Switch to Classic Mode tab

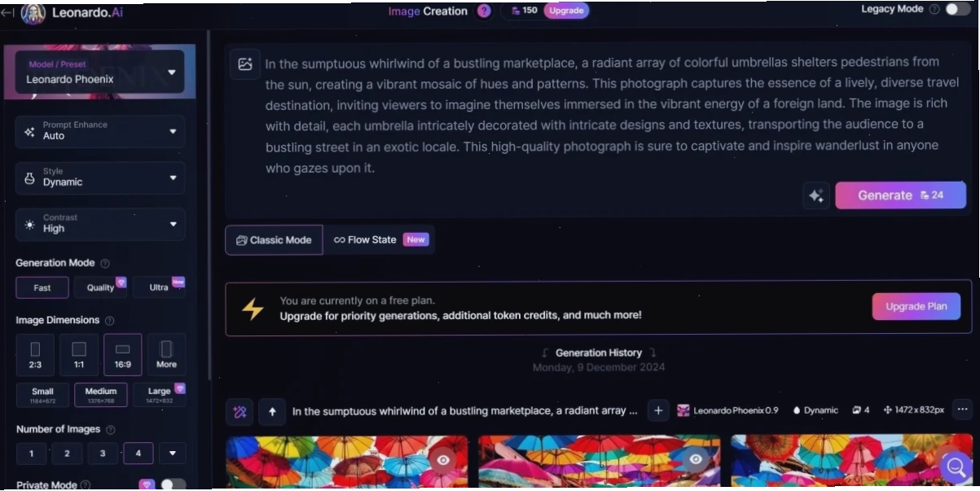point(274,240)
